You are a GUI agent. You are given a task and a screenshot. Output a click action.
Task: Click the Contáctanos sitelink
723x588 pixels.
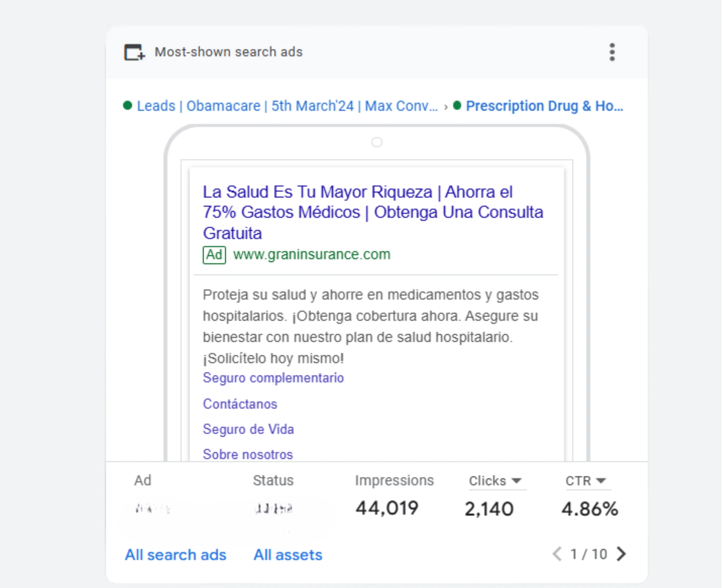pos(240,404)
